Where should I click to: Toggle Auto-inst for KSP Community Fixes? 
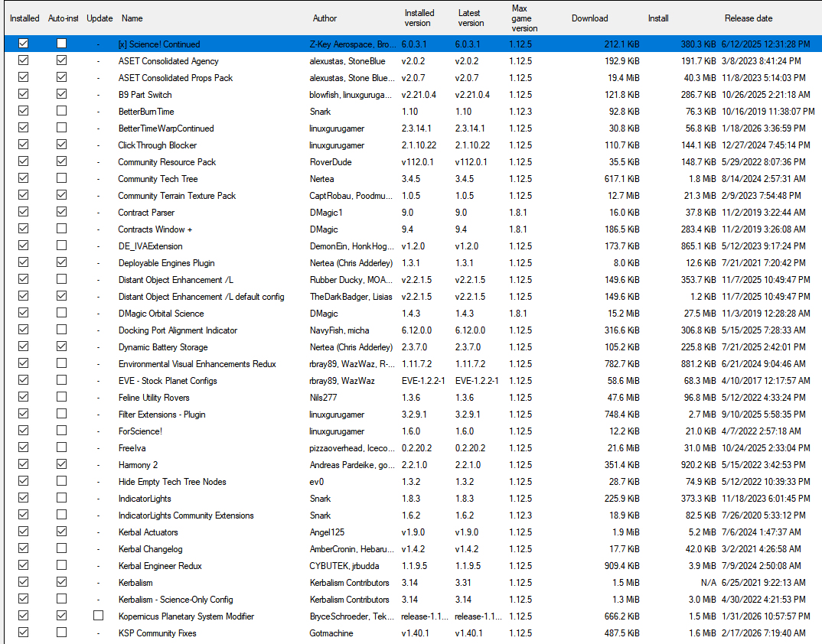click(62, 633)
